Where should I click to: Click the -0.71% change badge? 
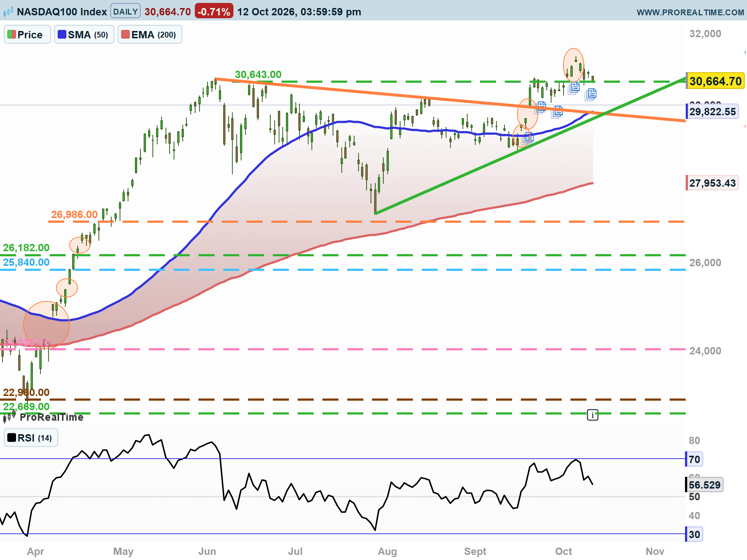pos(214,12)
